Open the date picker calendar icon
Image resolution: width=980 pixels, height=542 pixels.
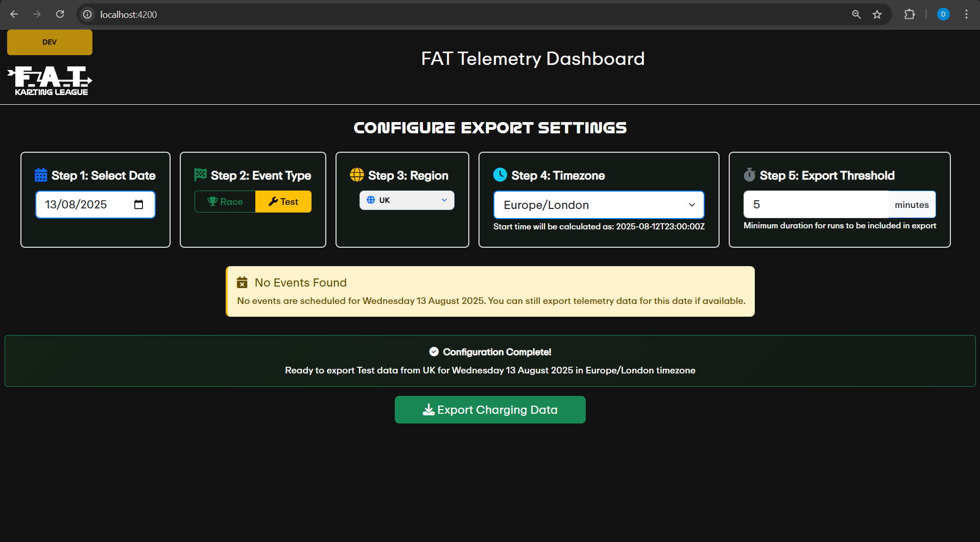(138, 205)
